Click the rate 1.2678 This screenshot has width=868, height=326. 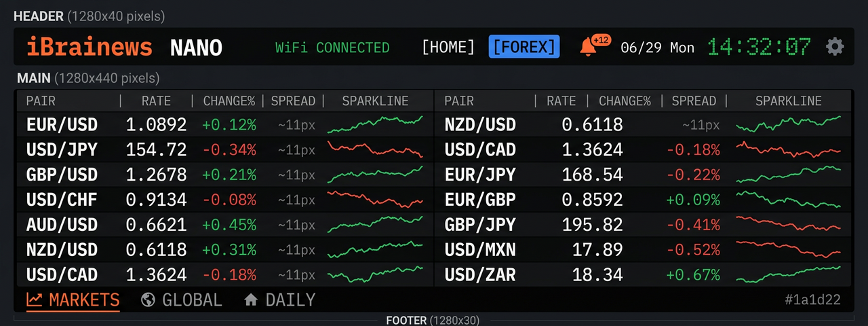point(156,175)
